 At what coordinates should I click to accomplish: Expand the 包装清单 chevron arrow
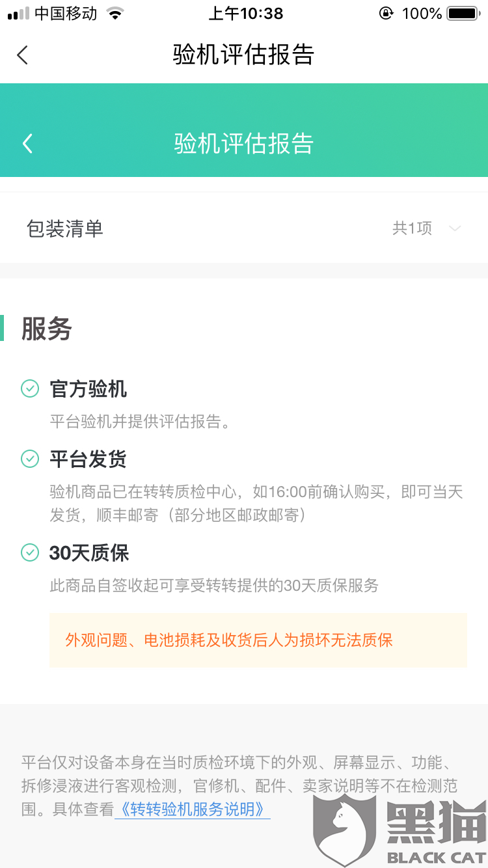pos(455,228)
